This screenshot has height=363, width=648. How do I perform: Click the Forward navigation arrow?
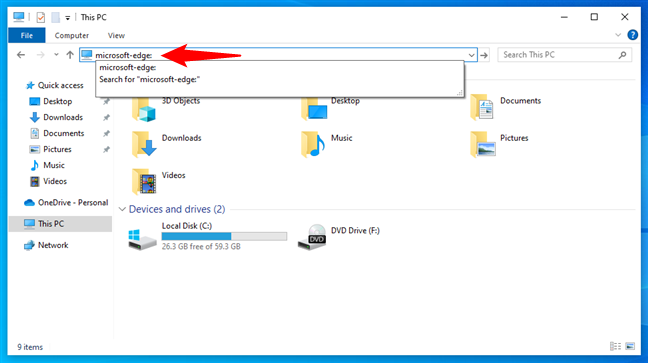(x=40, y=55)
